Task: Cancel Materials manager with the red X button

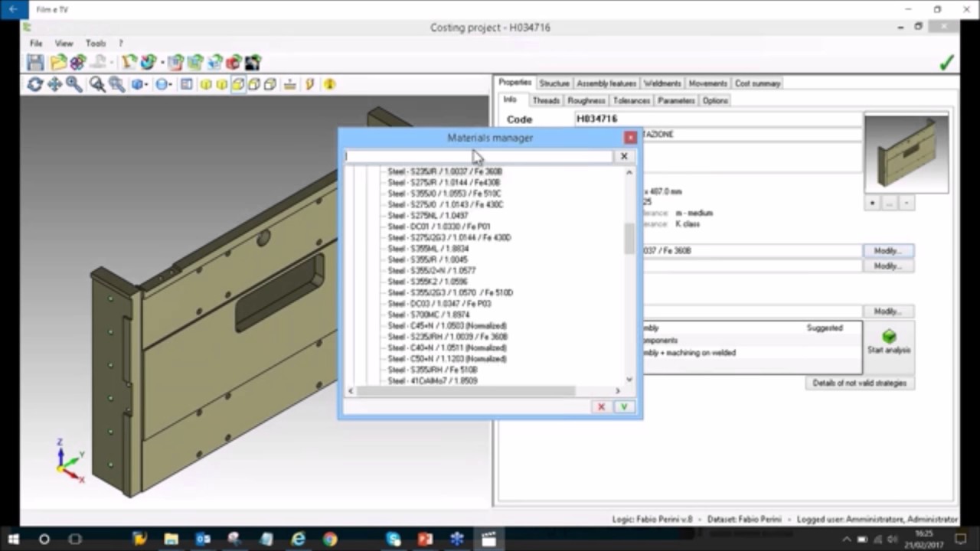Action: tap(601, 407)
